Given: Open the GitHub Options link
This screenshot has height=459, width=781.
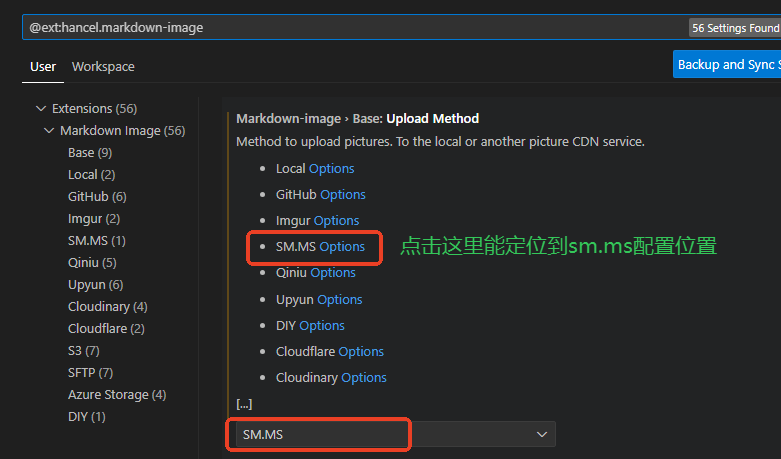Looking at the screenshot, I should click(x=343, y=194).
